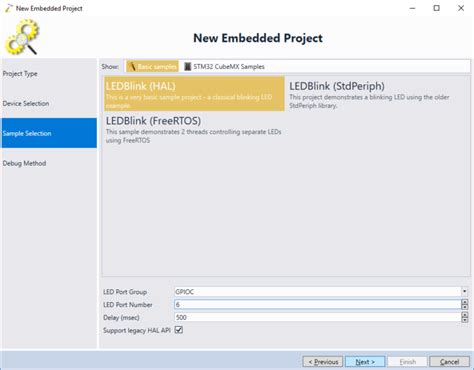Increase LED Port Number with up arrow
This screenshot has height=370, width=474.
pos(465,302)
